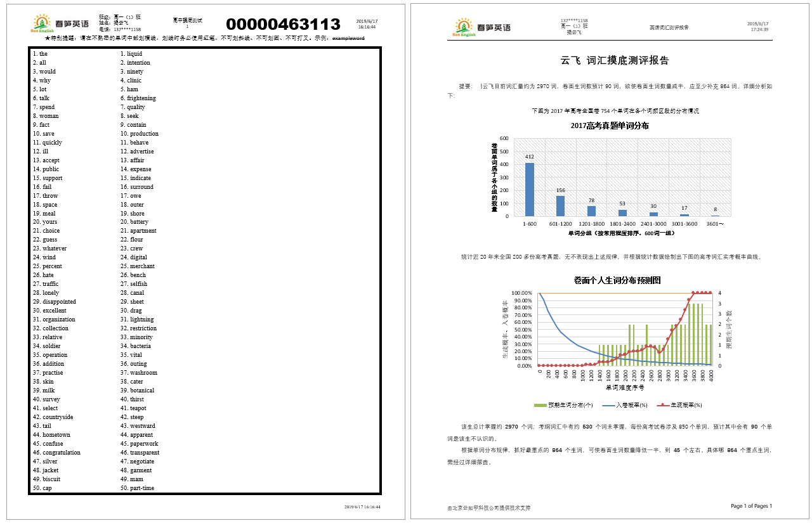Screen dimensions: 812x523
Task: Click word 29 'disappointed' in the left column
Action: tap(55, 302)
